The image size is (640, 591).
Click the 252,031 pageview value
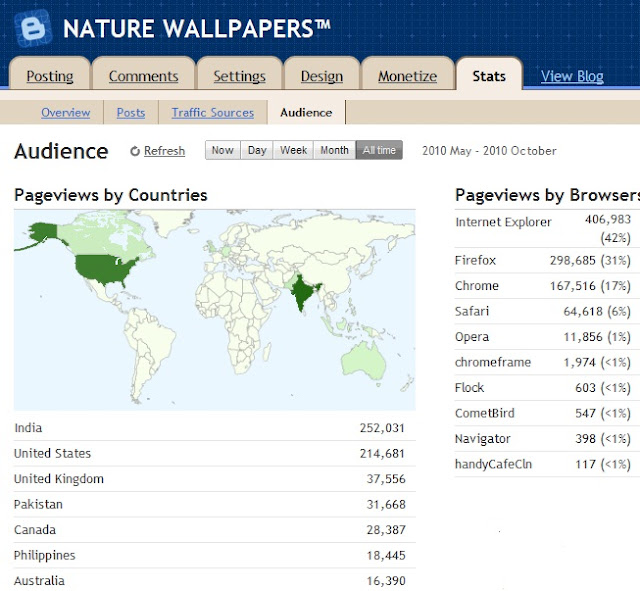pyautogui.click(x=382, y=428)
